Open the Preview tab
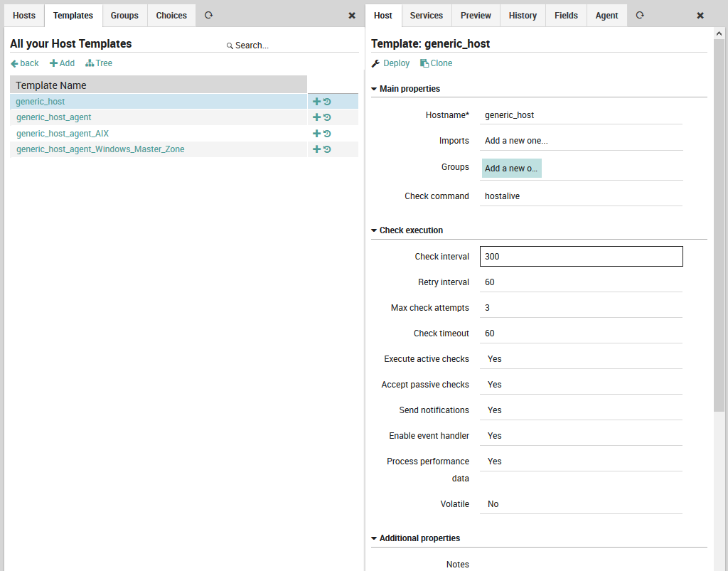Image resolution: width=728 pixels, height=571 pixels. click(475, 15)
